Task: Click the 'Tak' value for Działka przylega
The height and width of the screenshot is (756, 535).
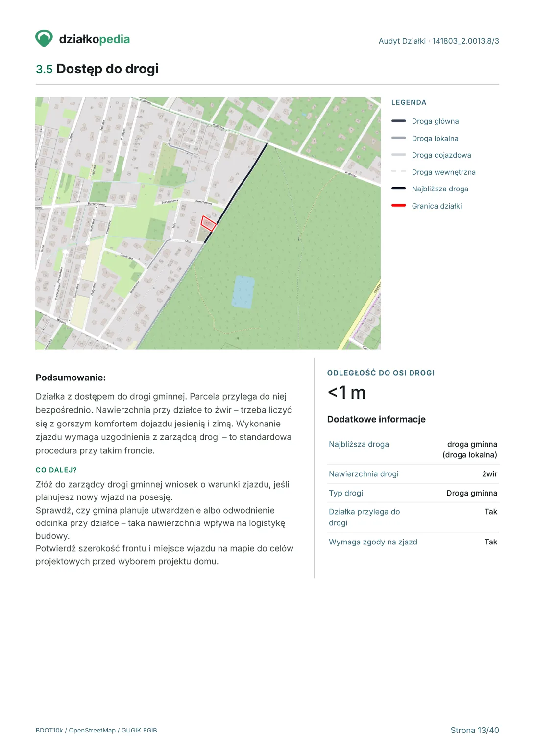Action: (491, 512)
